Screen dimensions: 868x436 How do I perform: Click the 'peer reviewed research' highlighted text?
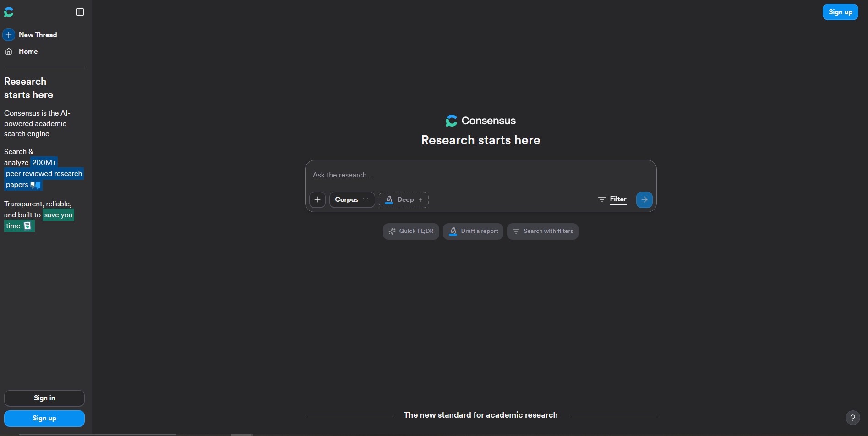(44, 174)
